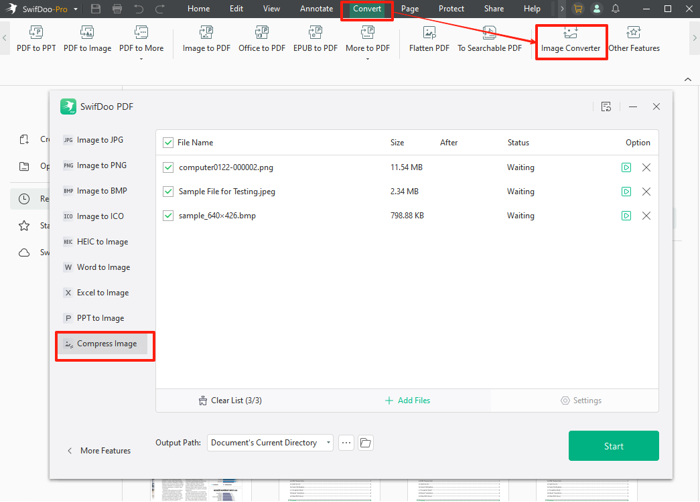700x502 pixels.
Task: Open Other Features in ribbon
Action: (x=634, y=39)
